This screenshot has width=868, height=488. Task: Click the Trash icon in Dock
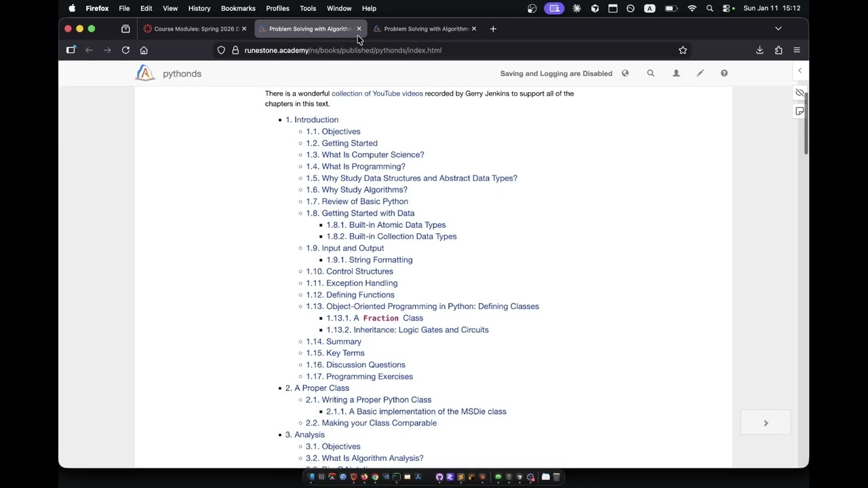(557, 477)
